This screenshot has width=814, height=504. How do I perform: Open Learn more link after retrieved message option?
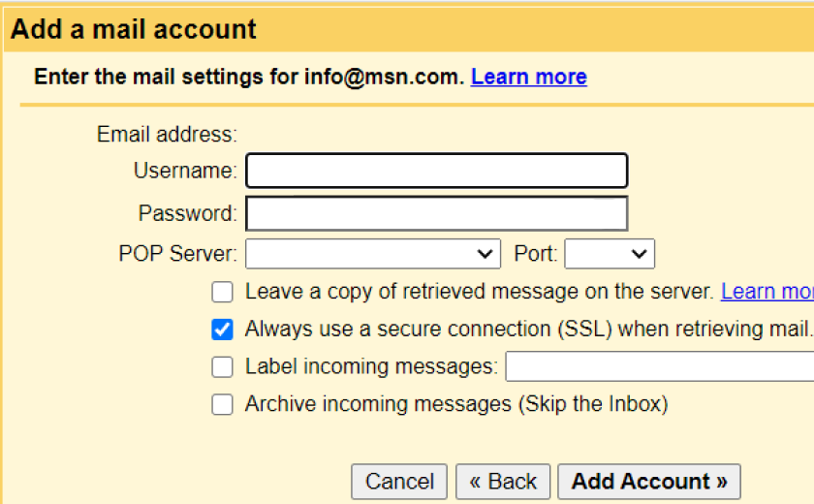pos(767,292)
